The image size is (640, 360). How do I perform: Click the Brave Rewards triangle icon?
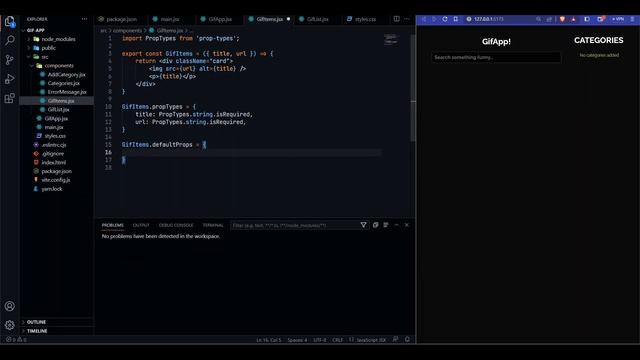click(573, 19)
